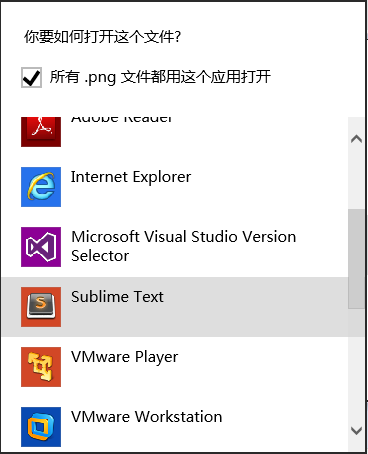Click the Sublime Text icon
This screenshot has height=454, width=368.
tap(41, 307)
